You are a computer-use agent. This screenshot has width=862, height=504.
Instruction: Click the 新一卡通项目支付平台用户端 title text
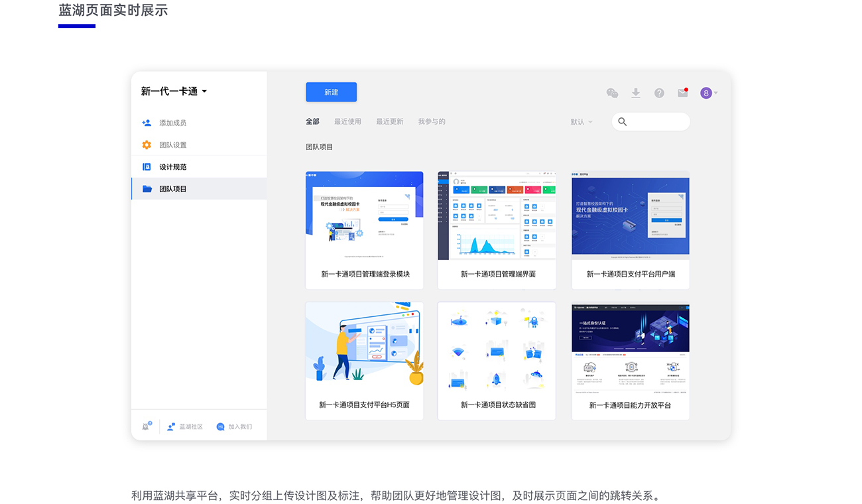tap(631, 274)
